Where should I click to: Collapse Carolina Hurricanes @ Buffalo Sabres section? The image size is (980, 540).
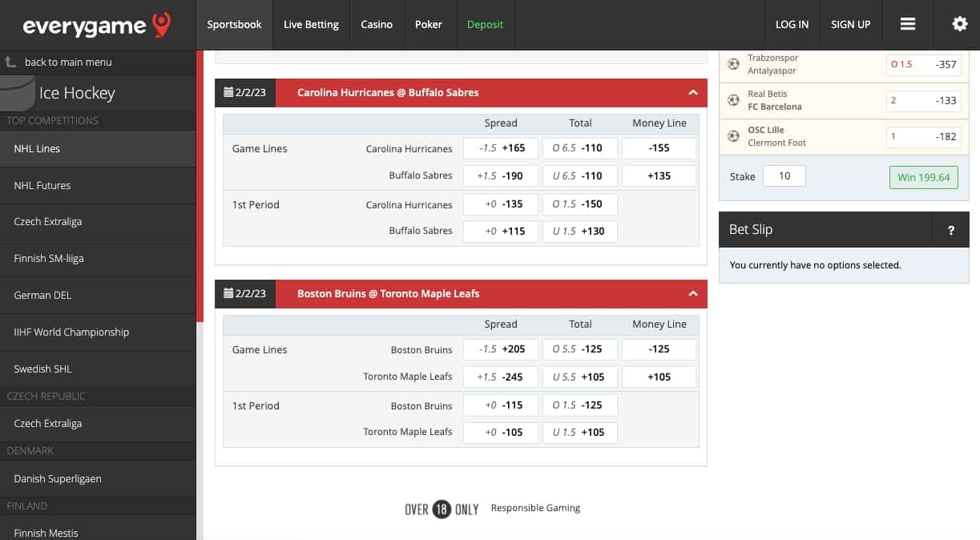coord(693,92)
